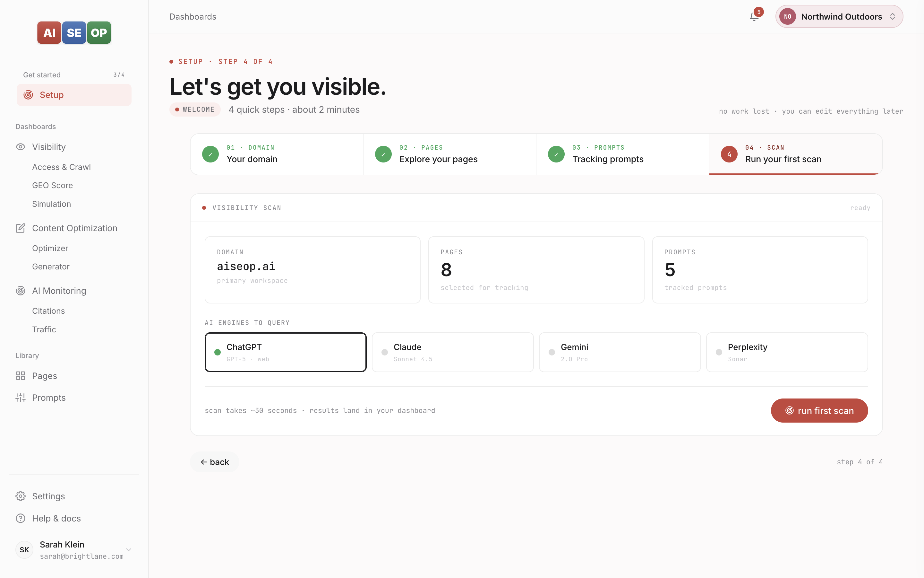Toggle the ChatGPT engine on or off
The height and width of the screenshot is (578, 924).
click(286, 352)
